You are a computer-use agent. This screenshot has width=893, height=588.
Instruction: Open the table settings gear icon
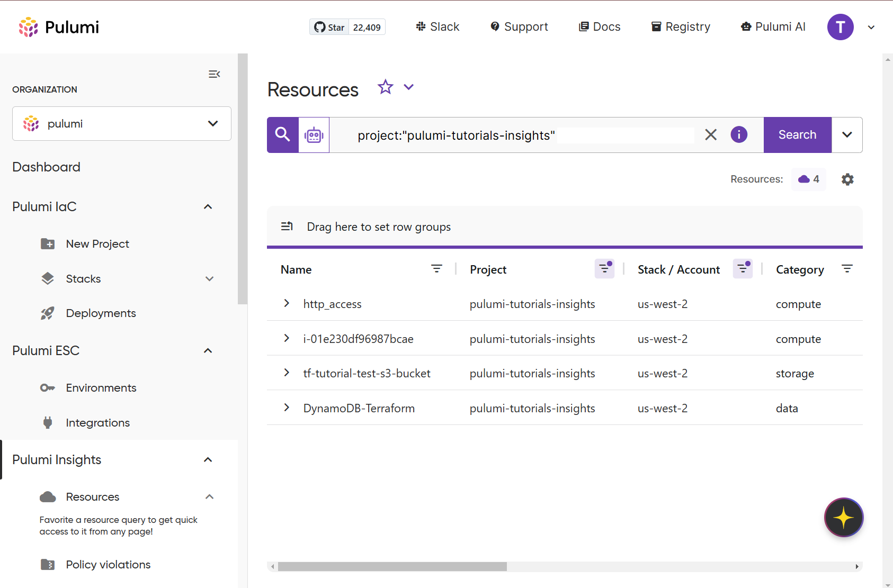pyautogui.click(x=847, y=179)
